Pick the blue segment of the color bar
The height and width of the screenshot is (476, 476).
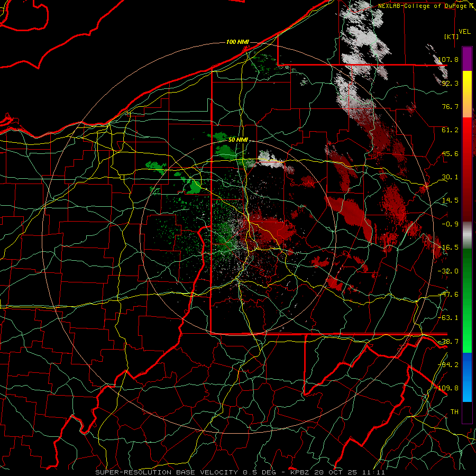click(467, 377)
